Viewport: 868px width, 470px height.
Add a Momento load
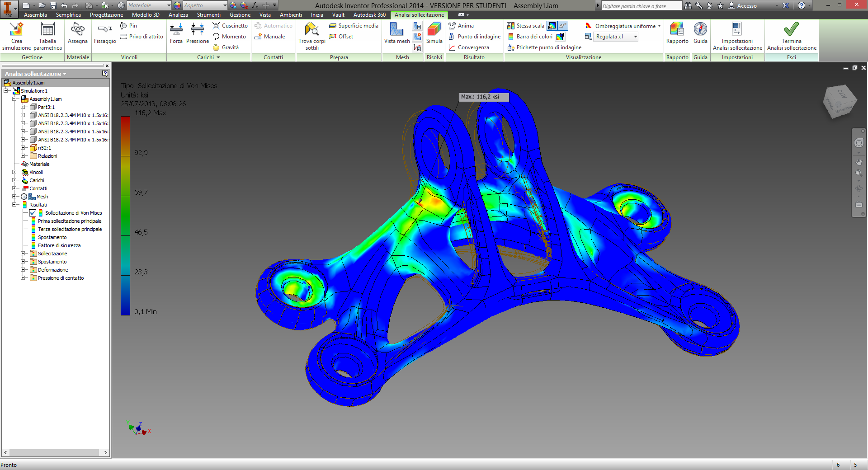229,37
